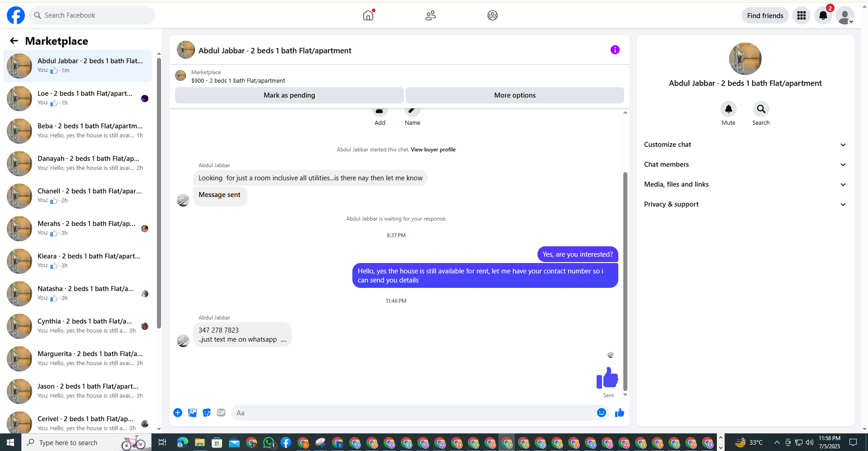Viewport: 868px width, 451px height.
Task: Click the Search Facebook field
Action: pyautogui.click(x=92, y=15)
